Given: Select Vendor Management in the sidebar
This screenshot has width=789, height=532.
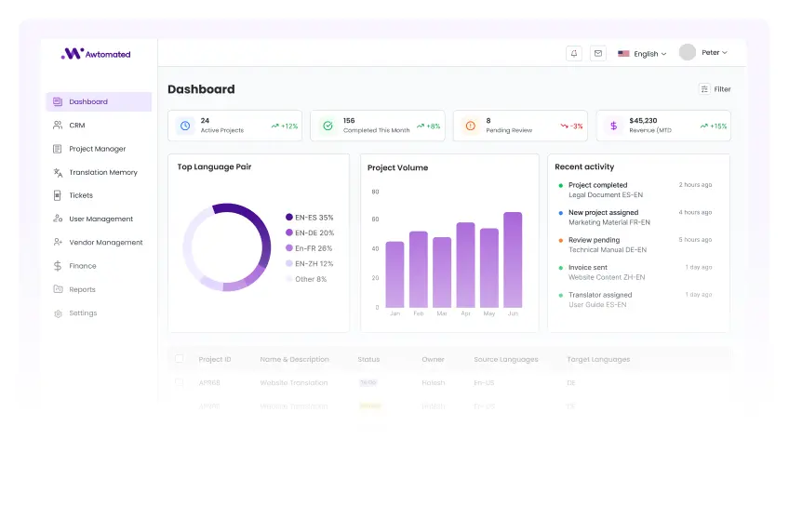Looking at the screenshot, I should click(105, 243).
